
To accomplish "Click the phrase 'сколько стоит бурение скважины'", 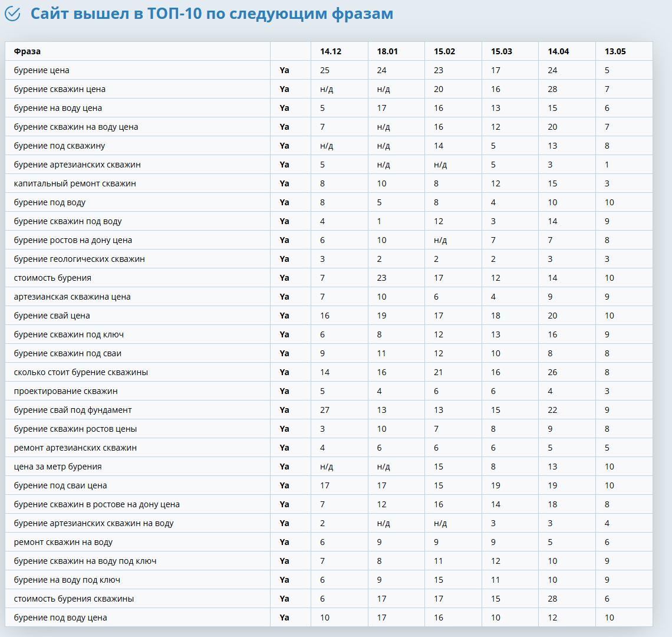I will coord(81,372).
